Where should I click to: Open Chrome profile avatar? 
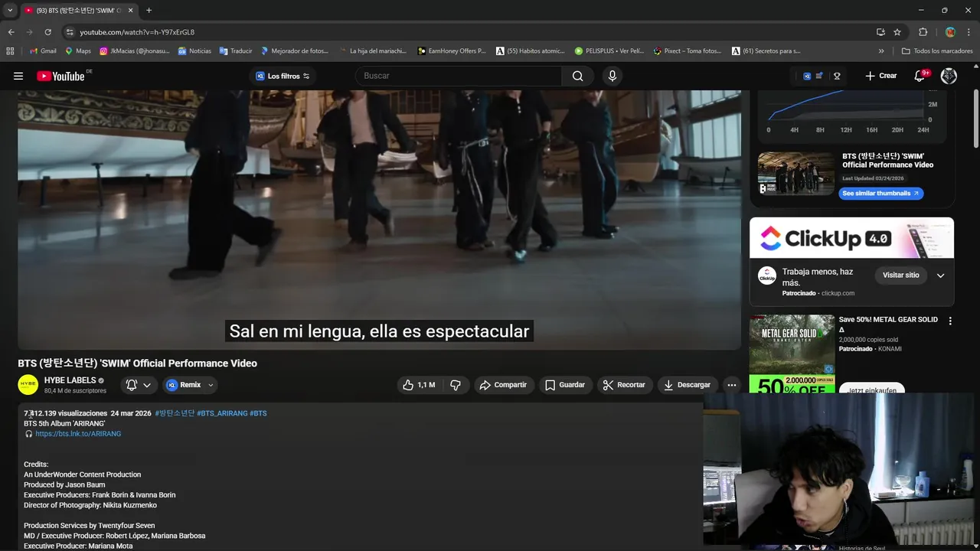click(x=950, y=32)
